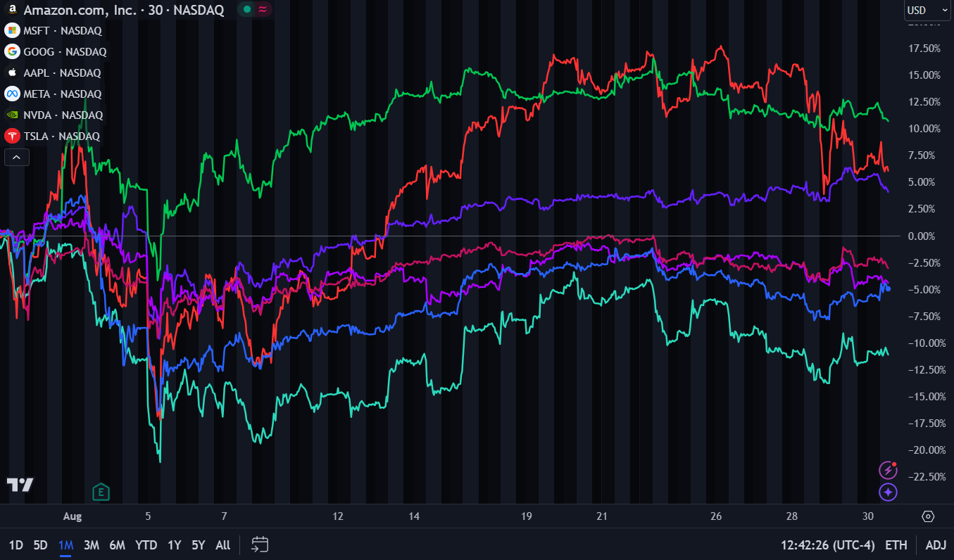
Task: Collapse the symbol legend with chevron
Action: (x=16, y=158)
